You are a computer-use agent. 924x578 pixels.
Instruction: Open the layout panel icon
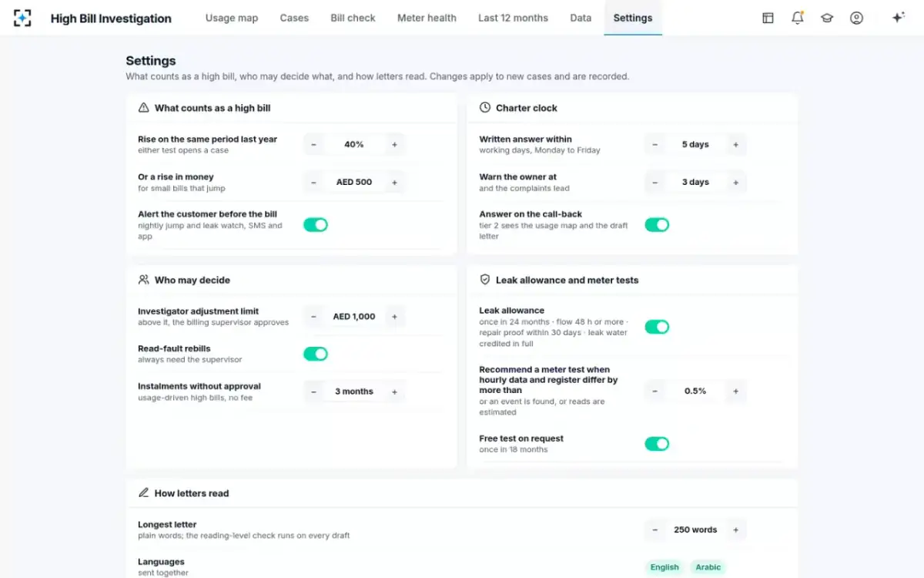pos(768,18)
